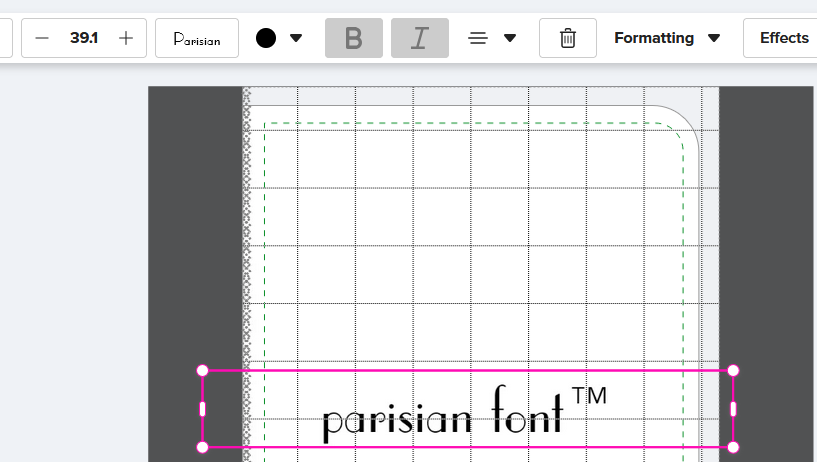Open the Formatting menu
This screenshot has height=462, width=817.
tap(667, 38)
